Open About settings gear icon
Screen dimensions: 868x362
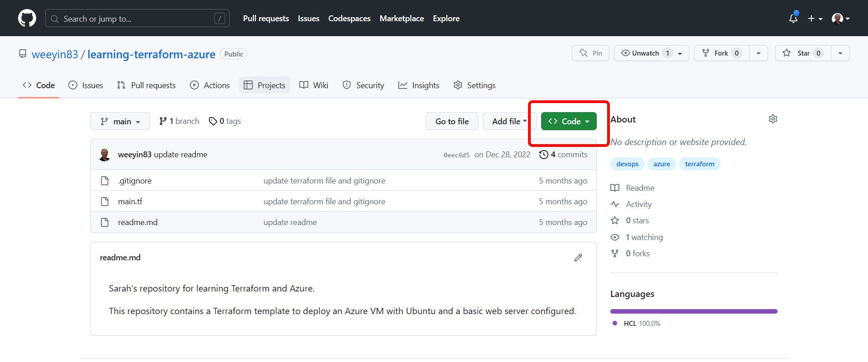tap(773, 119)
